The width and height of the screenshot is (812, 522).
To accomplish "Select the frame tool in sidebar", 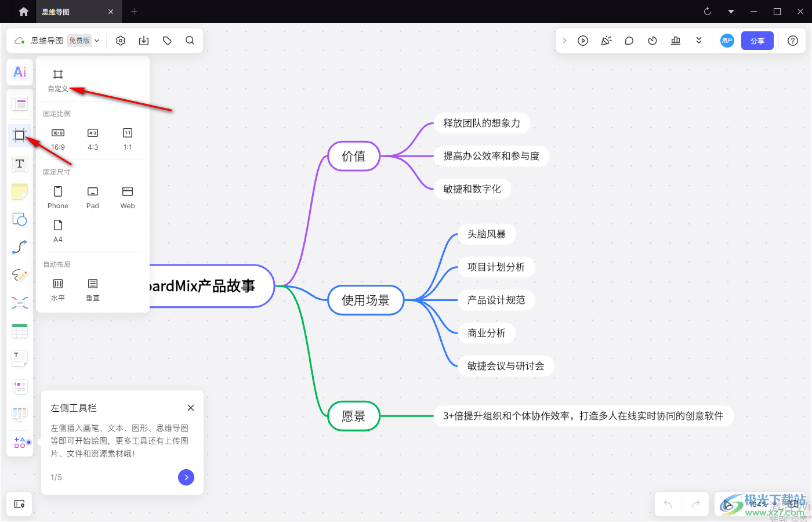I will (x=20, y=135).
